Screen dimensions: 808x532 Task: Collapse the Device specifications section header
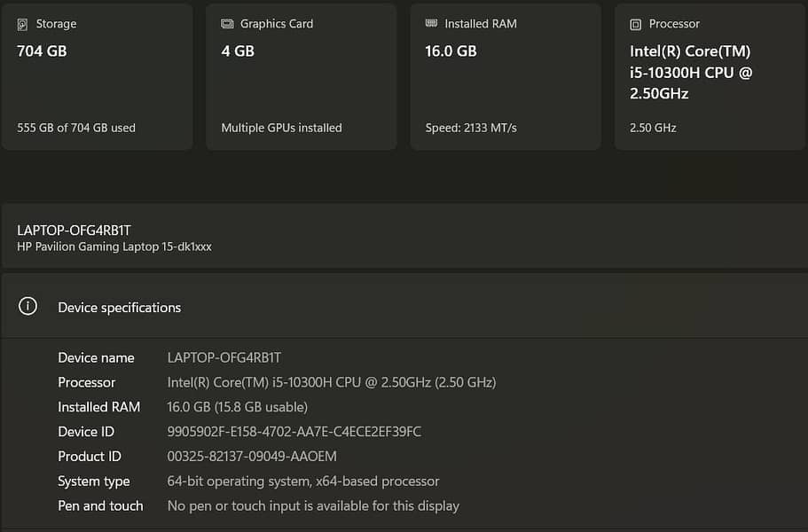pyautogui.click(x=404, y=307)
